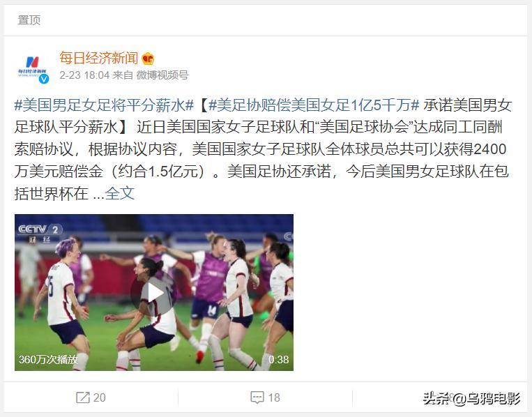Click the 微博视频号 source link
The height and width of the screenshot is (417, 532).
(x=162, y=75)
